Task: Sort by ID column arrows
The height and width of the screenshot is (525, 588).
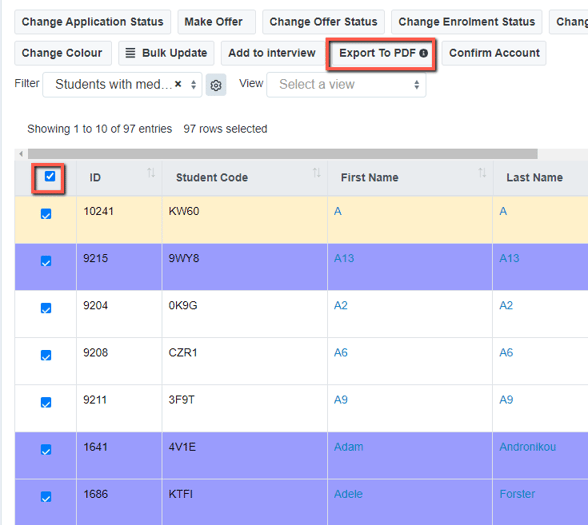Action: (151, 173)
